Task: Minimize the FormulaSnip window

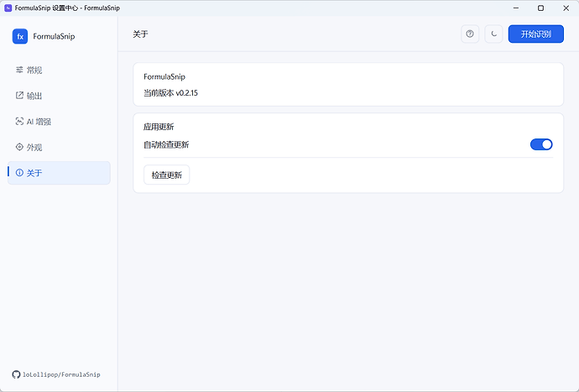Action: coord(516,8)
